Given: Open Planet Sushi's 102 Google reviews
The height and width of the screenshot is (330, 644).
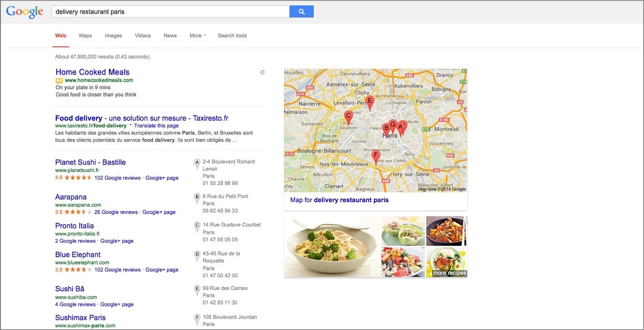Looking at the screenshot, I should (x=118, y=178).
